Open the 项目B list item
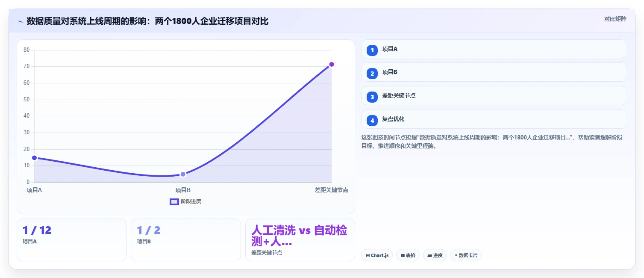The height and width of the screenshot is (278, 644). 494,72
